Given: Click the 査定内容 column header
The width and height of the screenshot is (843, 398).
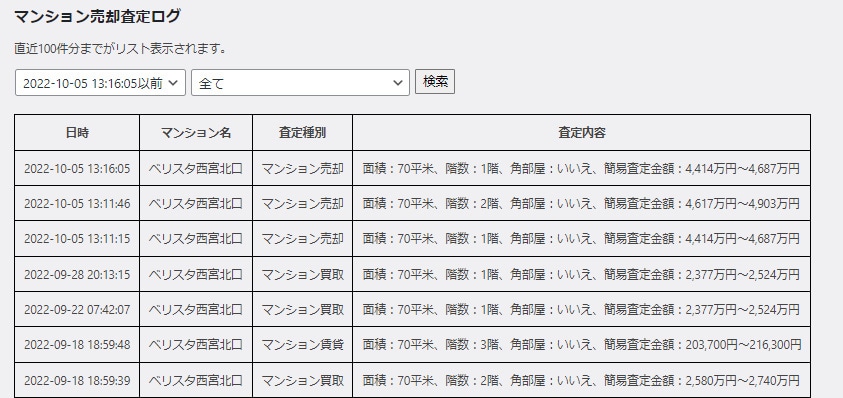Looking at the screenshot, I should coord(582,133).
